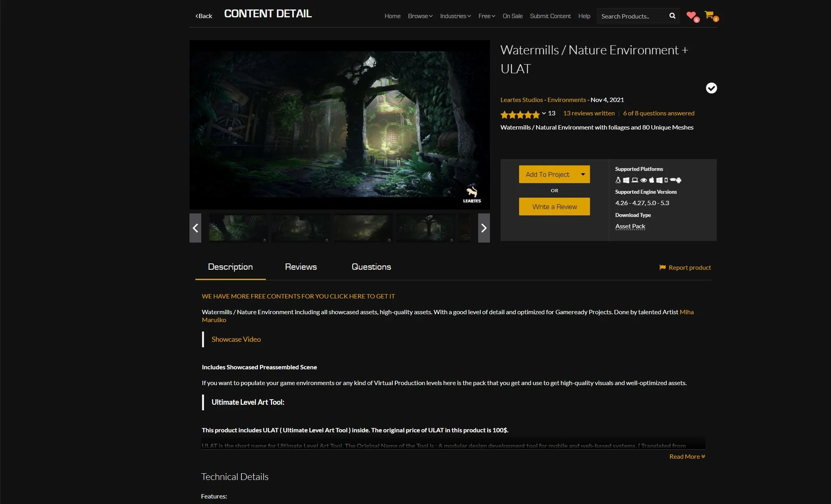Switch to the Questions tab

click(x=371, y=267)
